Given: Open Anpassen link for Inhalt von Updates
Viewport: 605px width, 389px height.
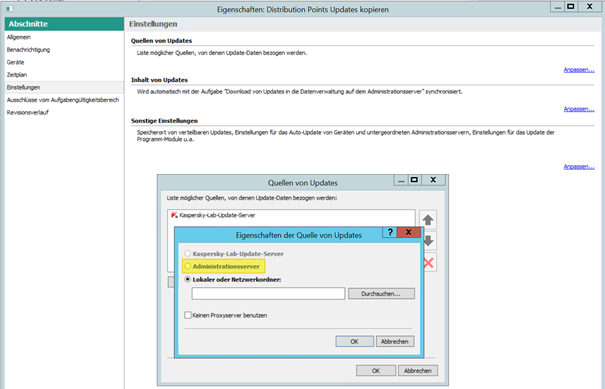Looking at the screenshot, I should (x=579, y=109).
